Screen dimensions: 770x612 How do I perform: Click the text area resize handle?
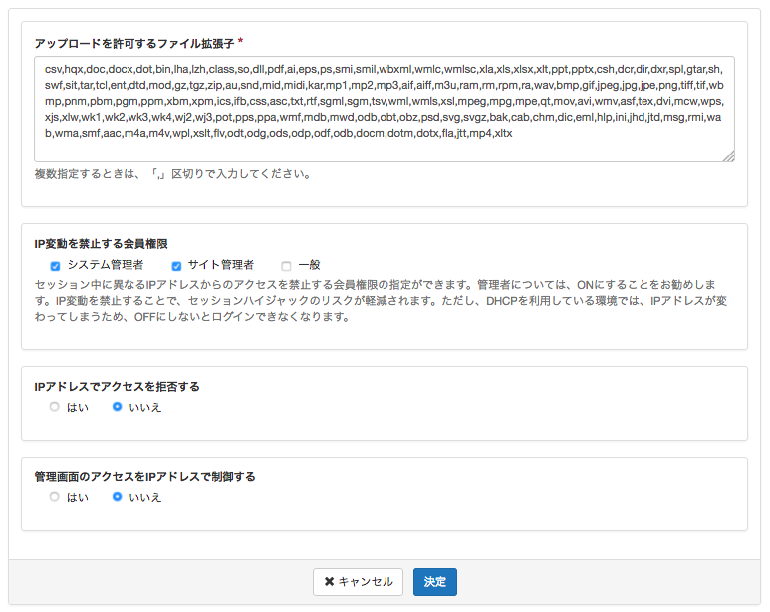click(729, 156)
